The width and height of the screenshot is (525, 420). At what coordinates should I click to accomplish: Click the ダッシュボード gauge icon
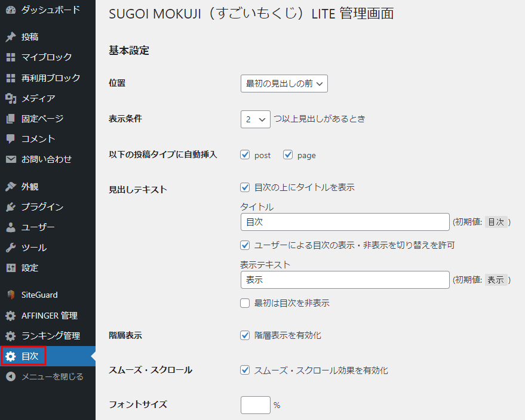pyautogui.click(x=11, y=10)
